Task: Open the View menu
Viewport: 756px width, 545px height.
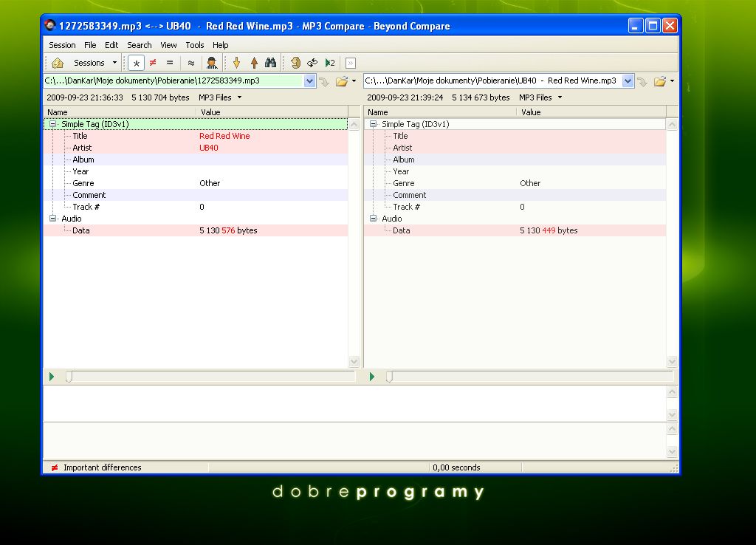Action: tap(168, 45)
